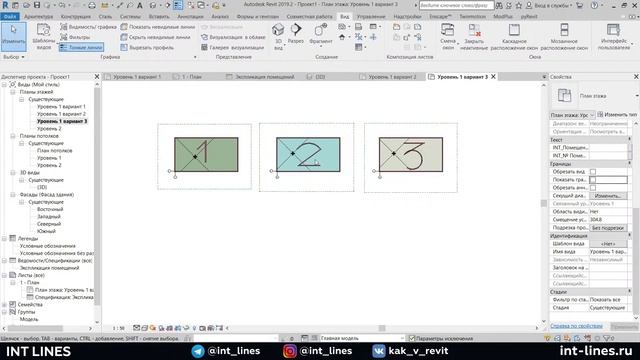
Task: Close the Уровень 1 вариант 3 view tab
Action: [493, 77]
